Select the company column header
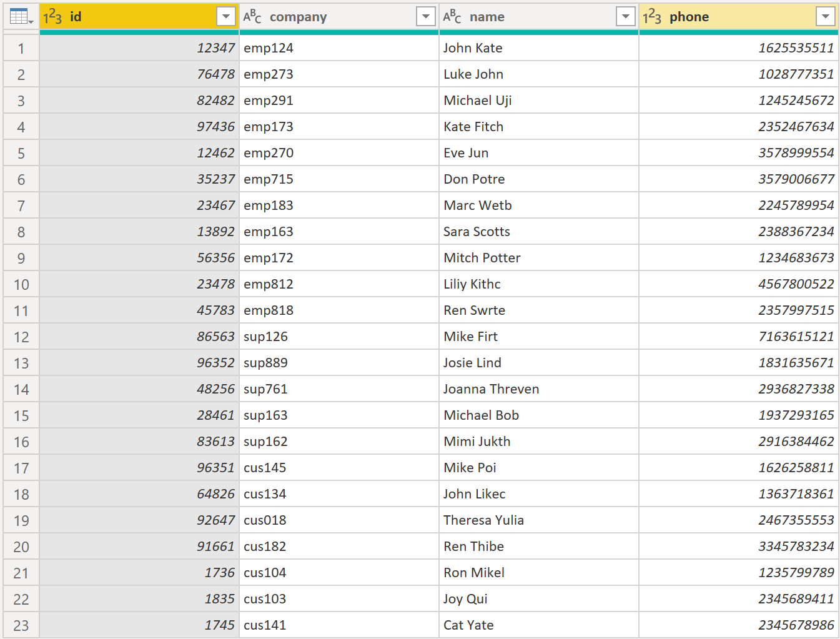The height and width of the screenshot is (639, 840). 337,17
